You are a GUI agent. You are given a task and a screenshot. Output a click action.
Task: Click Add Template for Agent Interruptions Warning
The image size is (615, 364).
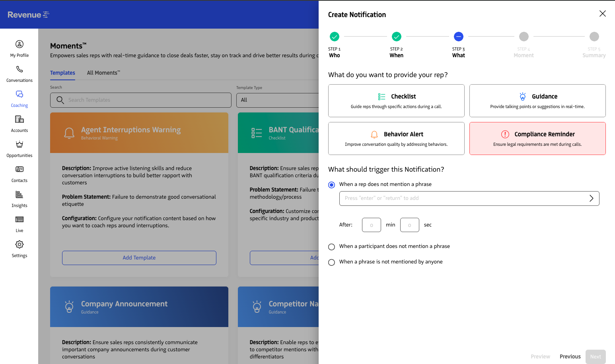click(x=139, y=258)
